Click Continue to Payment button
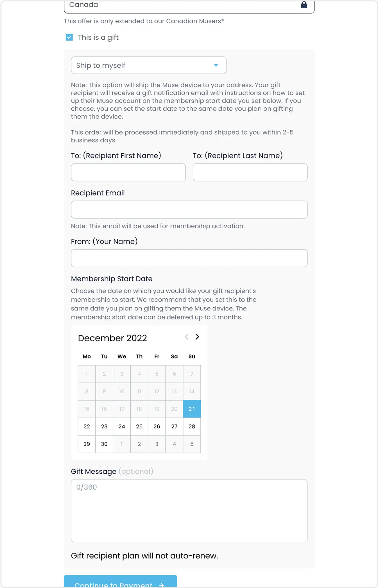Image resolution: width=378 pixels, height=588 pixels. click(120, 581)
